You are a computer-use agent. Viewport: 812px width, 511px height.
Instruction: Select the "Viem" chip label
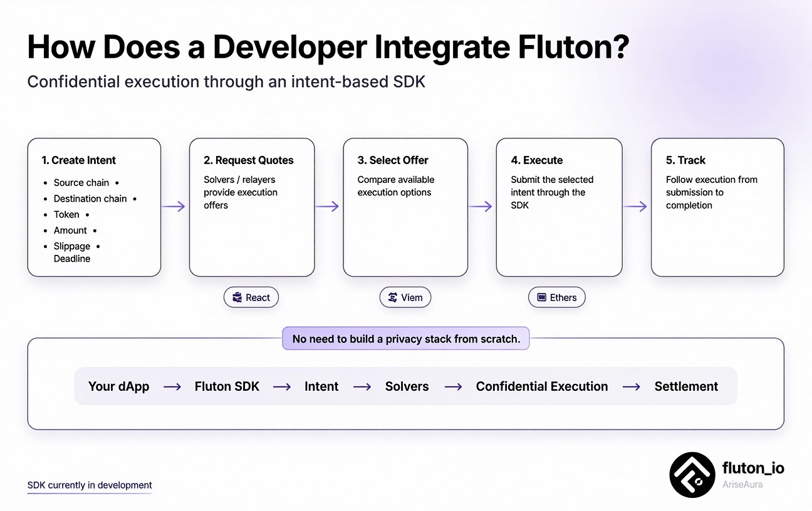412,297
